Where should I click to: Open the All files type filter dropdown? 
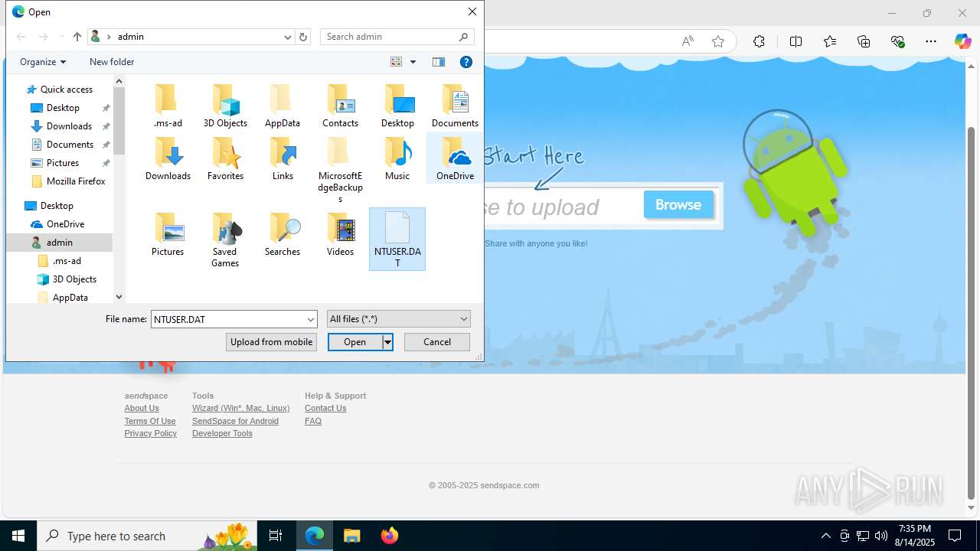pyautogui.click(x=399, y=319)
